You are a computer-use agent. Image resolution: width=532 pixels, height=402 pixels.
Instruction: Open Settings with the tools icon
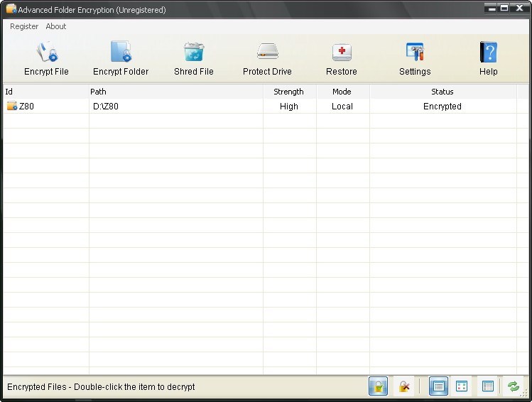tap(415, 59)
